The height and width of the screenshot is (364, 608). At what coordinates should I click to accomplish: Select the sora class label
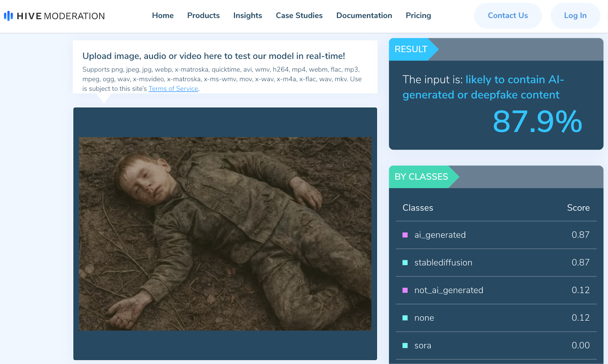tap(423, 346)
